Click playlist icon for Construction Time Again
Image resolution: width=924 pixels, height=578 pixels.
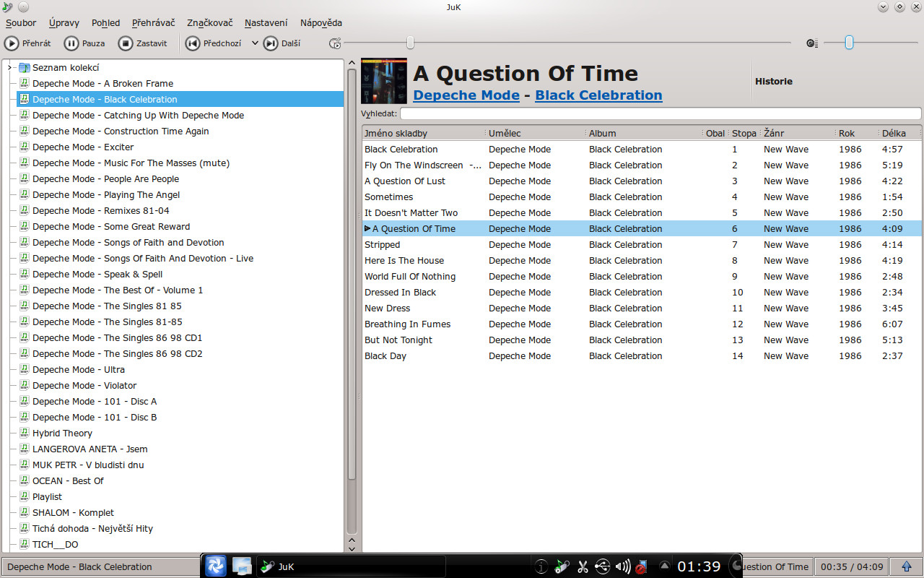[x=24, y=131]
